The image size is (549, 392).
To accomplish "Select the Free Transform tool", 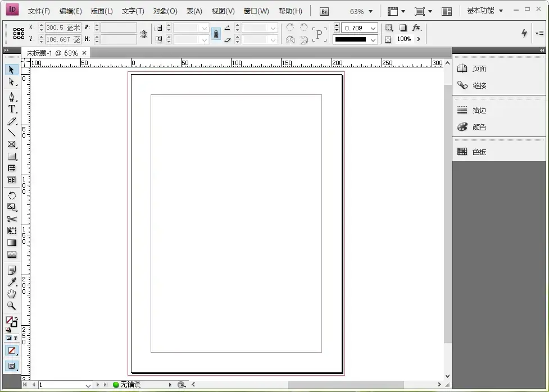I will (x=12, y=231).
